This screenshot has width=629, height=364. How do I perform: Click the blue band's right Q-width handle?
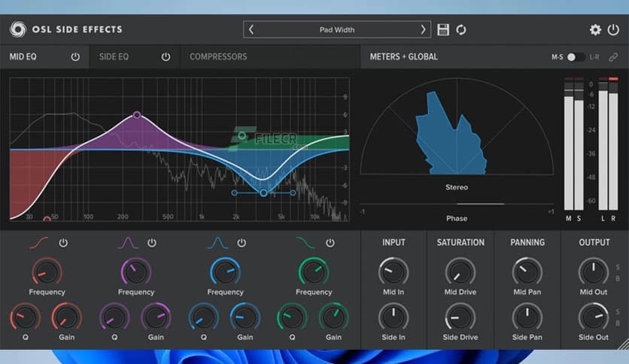(x=293, y=193)
